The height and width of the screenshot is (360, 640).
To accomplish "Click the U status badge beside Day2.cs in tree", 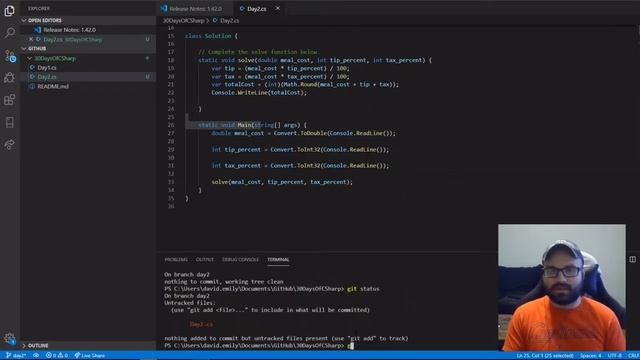I will pos(147,77).
